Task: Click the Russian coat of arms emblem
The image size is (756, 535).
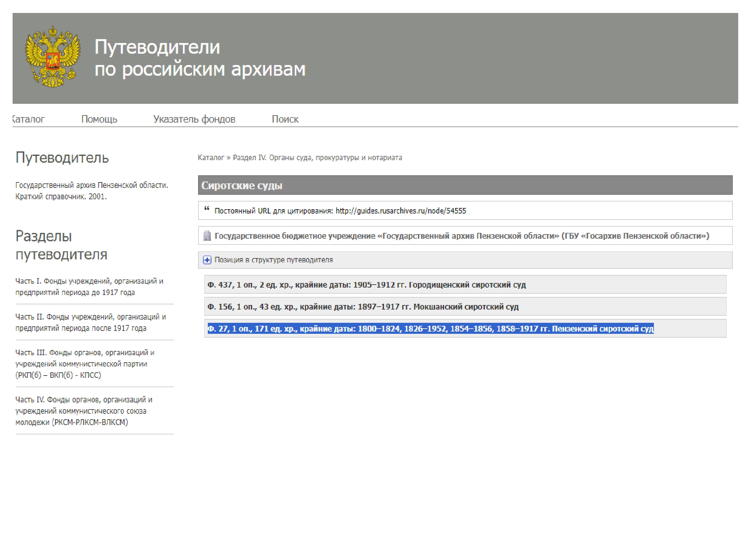Action: click(x=53, y=57)
